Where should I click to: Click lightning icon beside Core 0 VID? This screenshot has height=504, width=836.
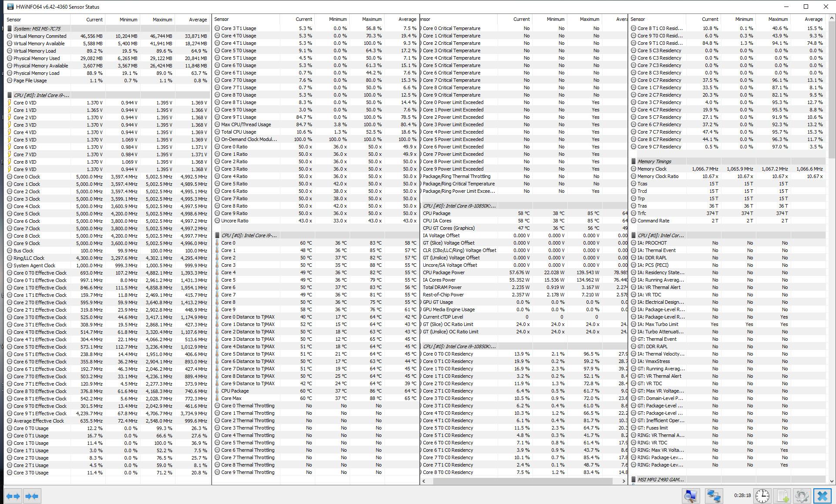10,103
